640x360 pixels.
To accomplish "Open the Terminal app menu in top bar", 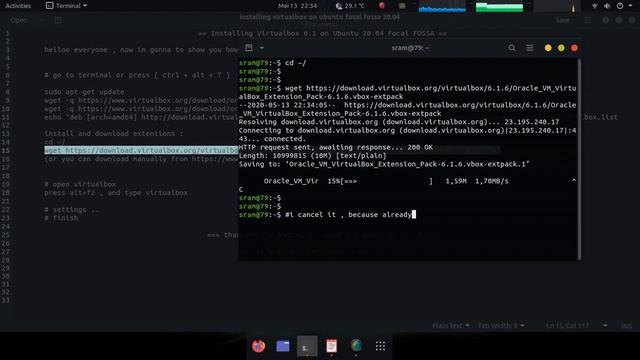I will [66, 6].
